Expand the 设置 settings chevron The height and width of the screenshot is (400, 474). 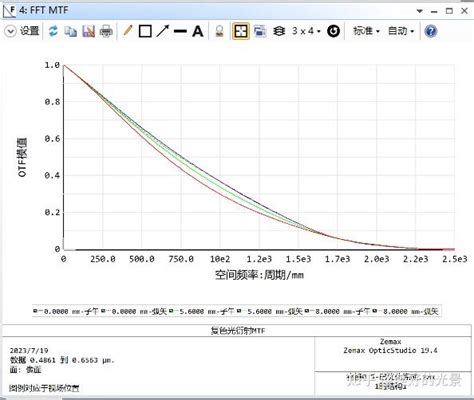10,31
